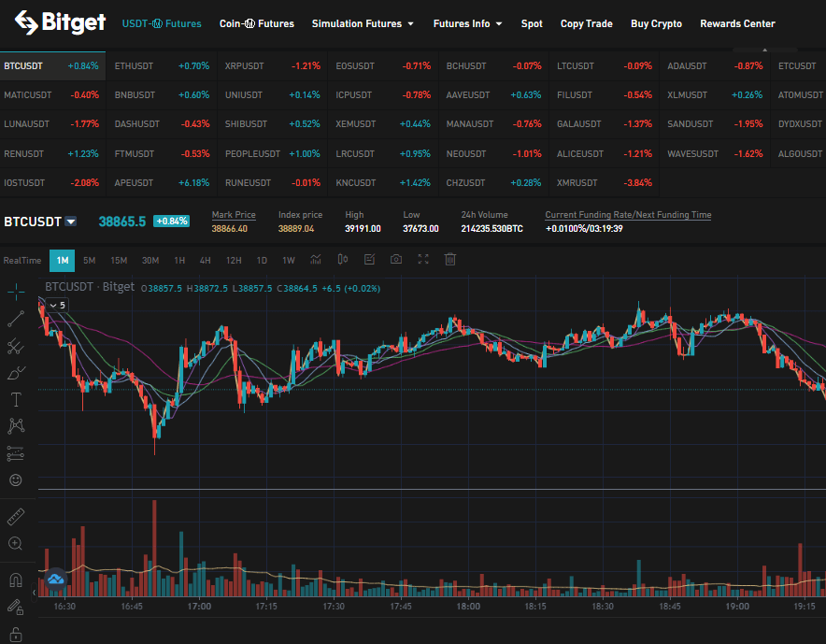The height and width of the screenshot is (644, 826).
Task: Select the chart patterns tool
Action: point(16,426)
